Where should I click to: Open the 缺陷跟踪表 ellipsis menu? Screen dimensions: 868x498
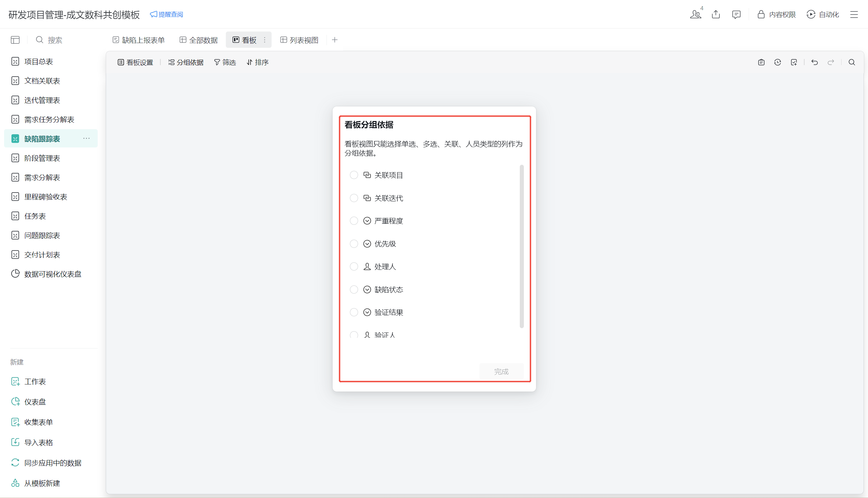(86, 139)
